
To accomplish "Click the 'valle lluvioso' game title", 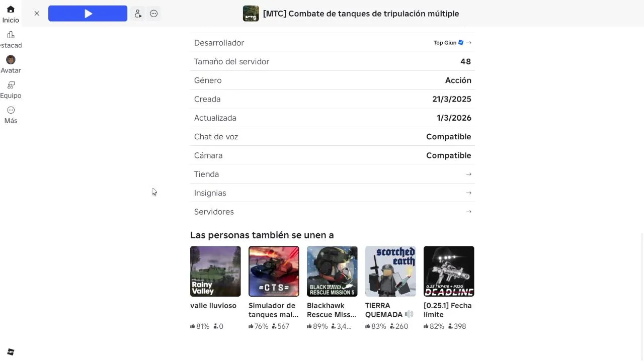I will tap(213, 306).
